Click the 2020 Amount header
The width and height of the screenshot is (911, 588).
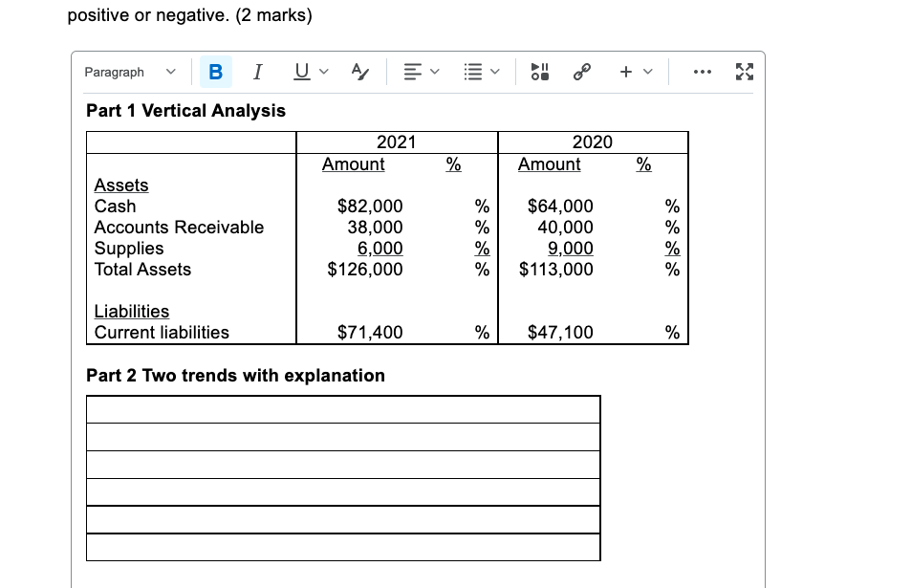[549, 164]
